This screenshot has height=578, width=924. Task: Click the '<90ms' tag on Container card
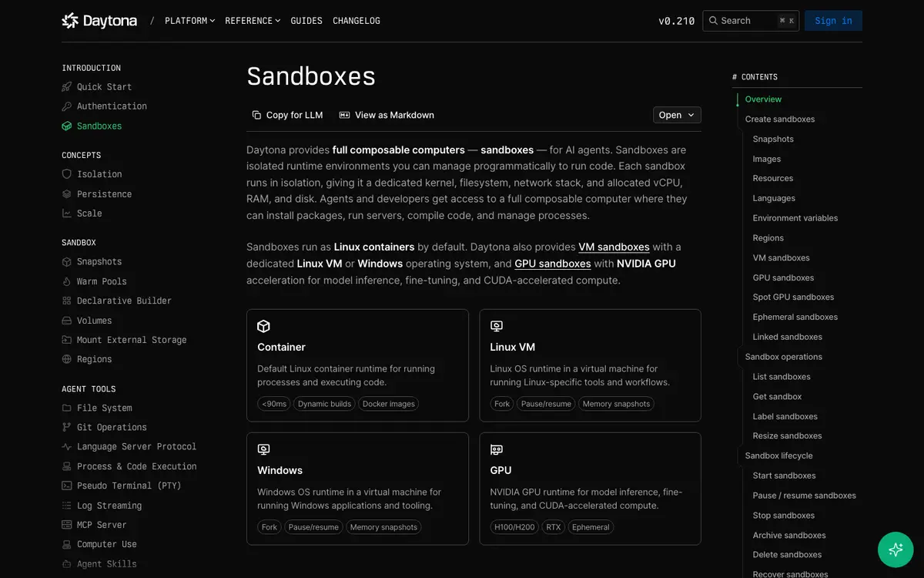coord(274,404)
